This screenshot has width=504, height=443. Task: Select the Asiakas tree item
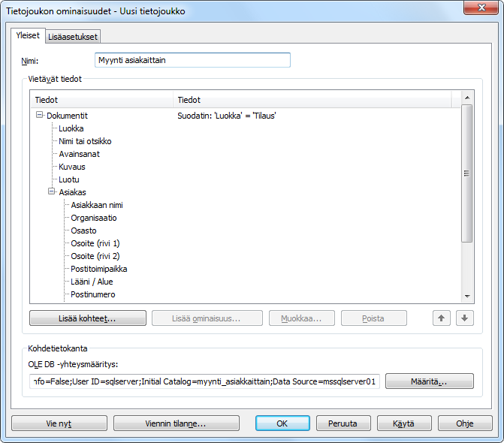coord(72,192)
